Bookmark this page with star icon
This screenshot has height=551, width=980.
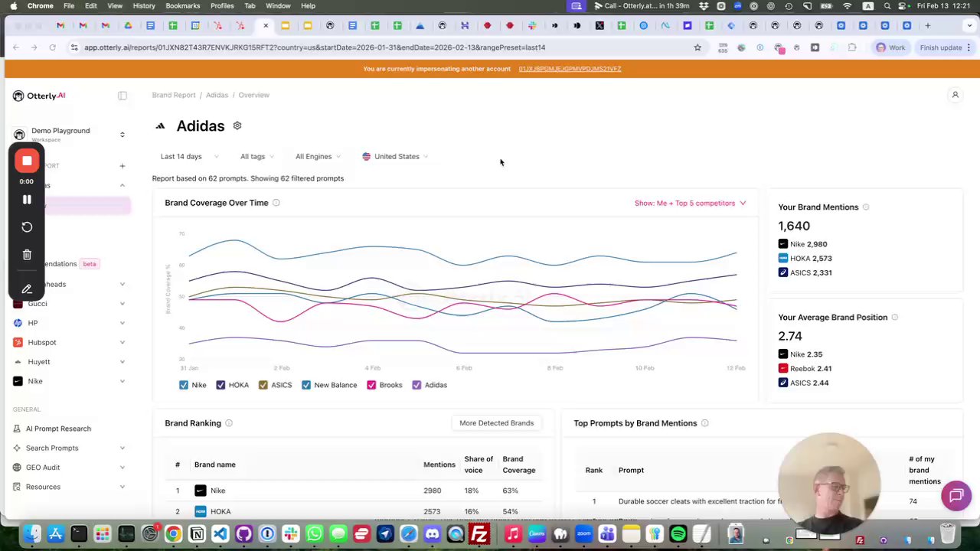[697, 47]
